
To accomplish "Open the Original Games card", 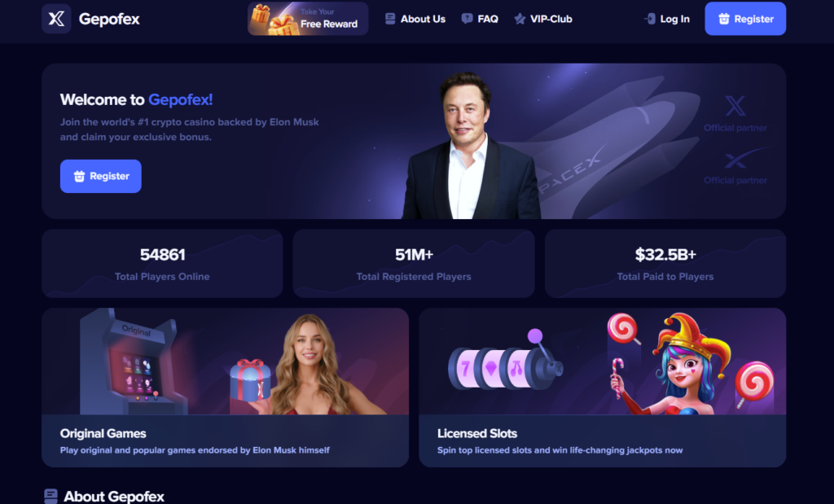I will [x=225, y=387].
